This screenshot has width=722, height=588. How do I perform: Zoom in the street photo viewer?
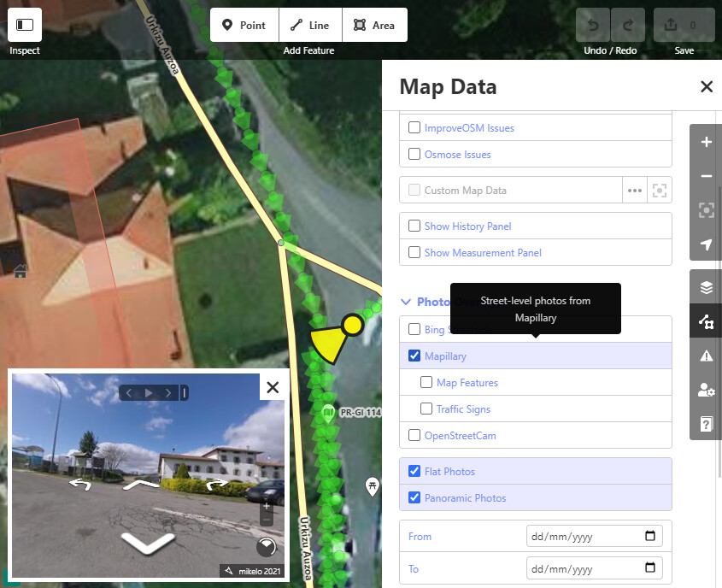[267, 507]
